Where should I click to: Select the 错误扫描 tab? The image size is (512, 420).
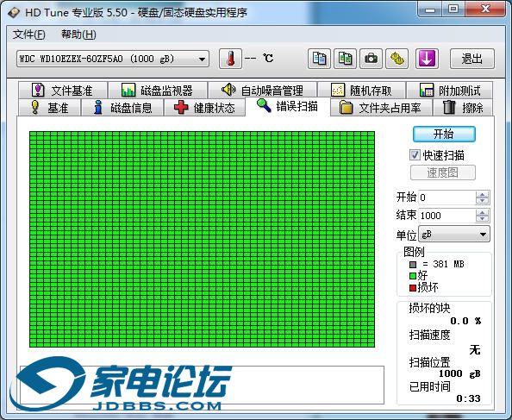(x=288, y=106)
